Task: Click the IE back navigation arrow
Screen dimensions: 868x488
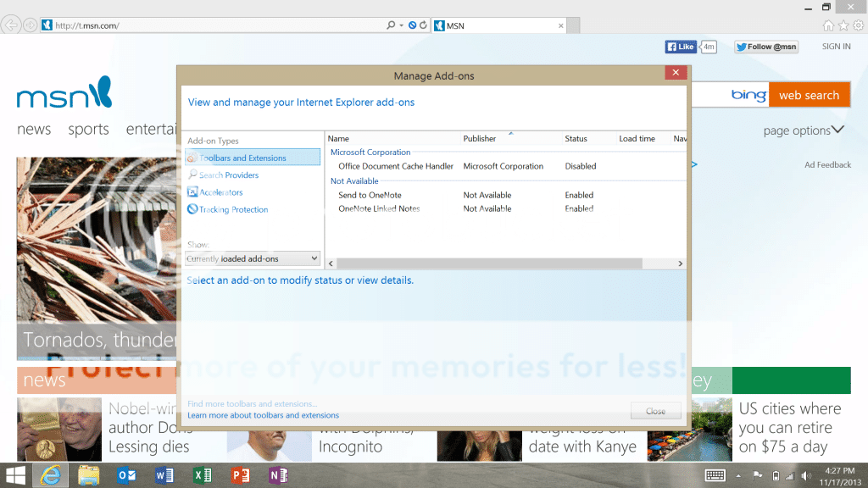Action: pos(11,25)
